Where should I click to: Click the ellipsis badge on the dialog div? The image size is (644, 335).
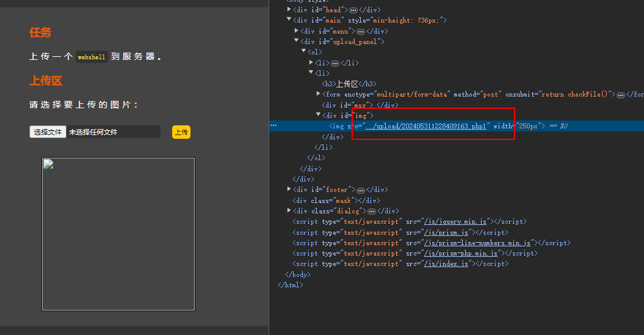tap(371, 212)
